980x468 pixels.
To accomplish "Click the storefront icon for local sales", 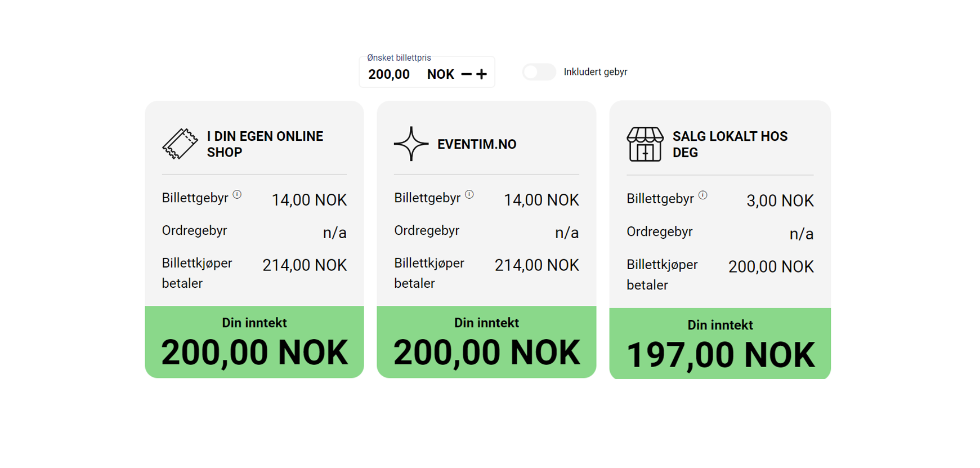I will (645, 144).
